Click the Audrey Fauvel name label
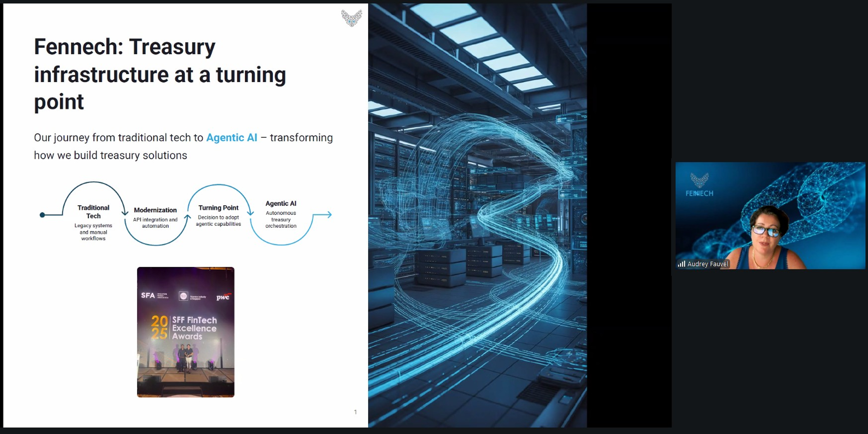This screenshot has height=434, width=868. [x=707, y=264]
